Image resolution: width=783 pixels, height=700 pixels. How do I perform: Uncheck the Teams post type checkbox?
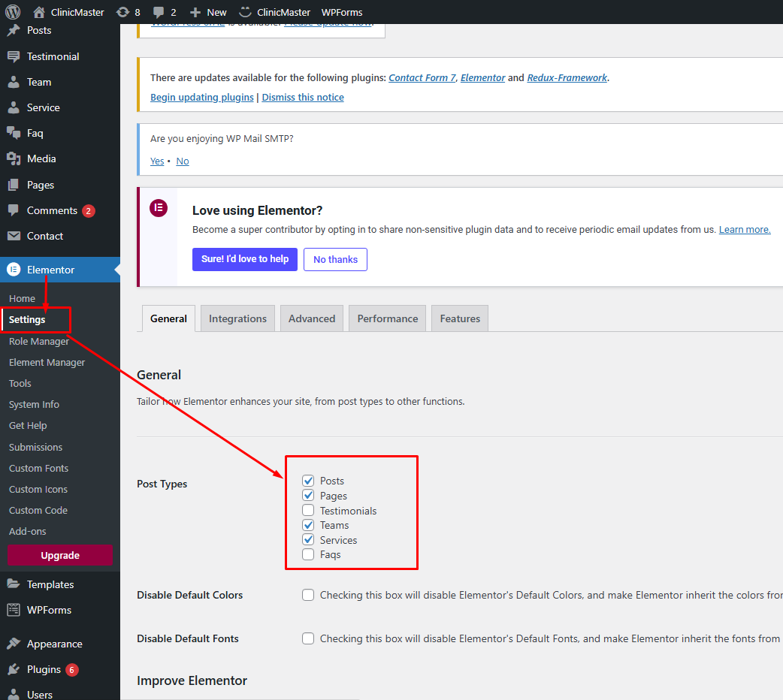coord(308,525)
